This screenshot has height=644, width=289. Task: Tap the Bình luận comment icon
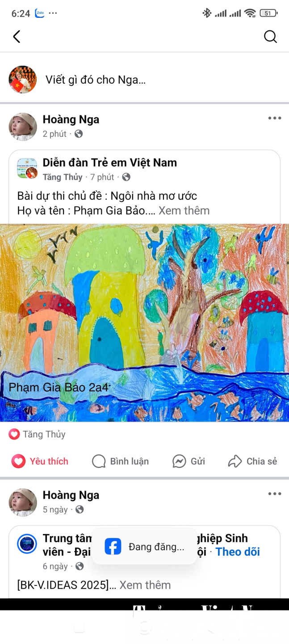tap(99, 461)
